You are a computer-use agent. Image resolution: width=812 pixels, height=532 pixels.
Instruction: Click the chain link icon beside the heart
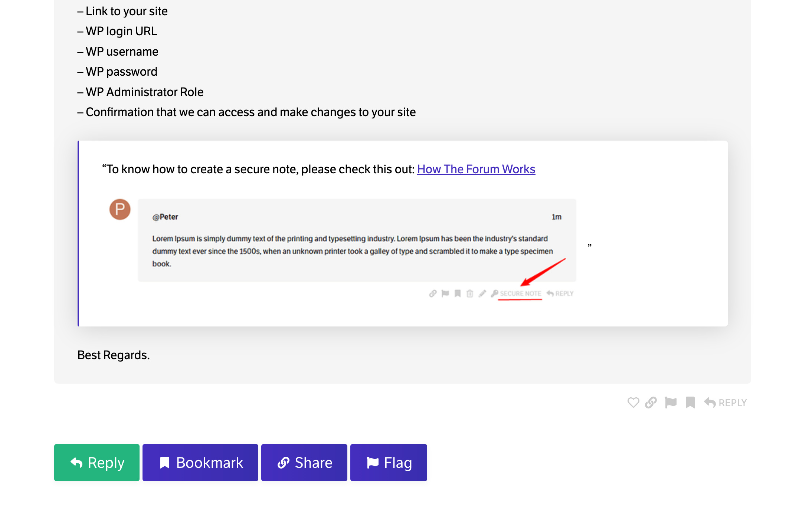pos(651,403)
